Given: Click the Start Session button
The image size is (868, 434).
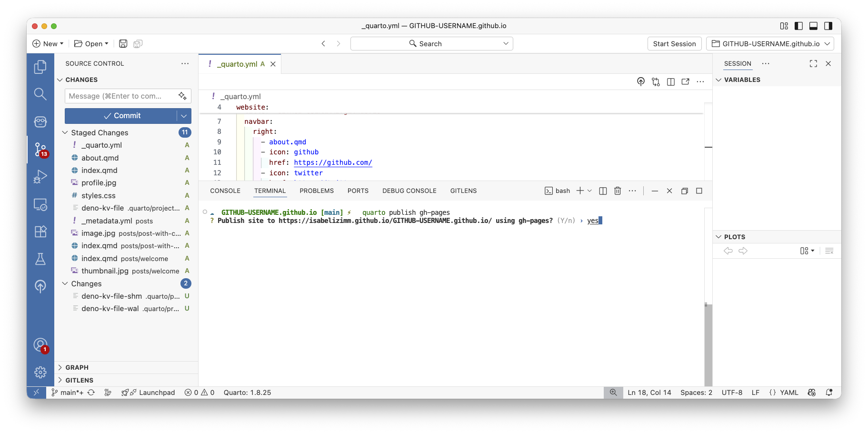Looking at the screenshot, I should (x=674, y=44).
